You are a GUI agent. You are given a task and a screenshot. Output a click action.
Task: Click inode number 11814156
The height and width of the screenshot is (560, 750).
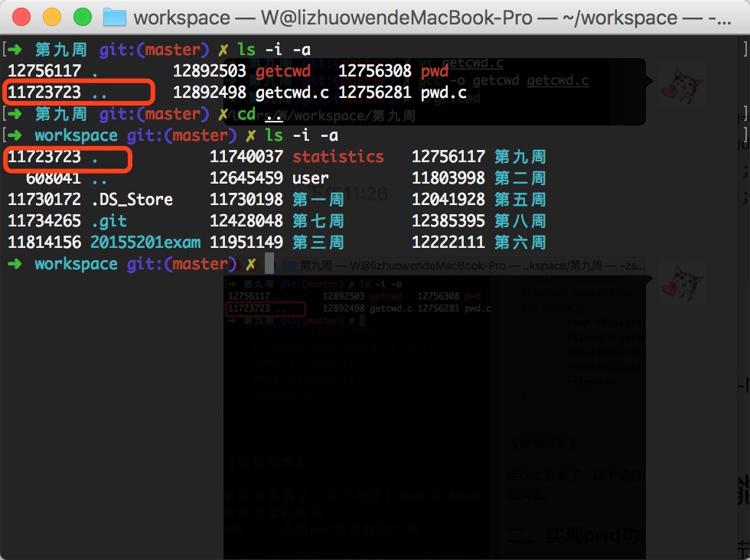click(44, 243)
